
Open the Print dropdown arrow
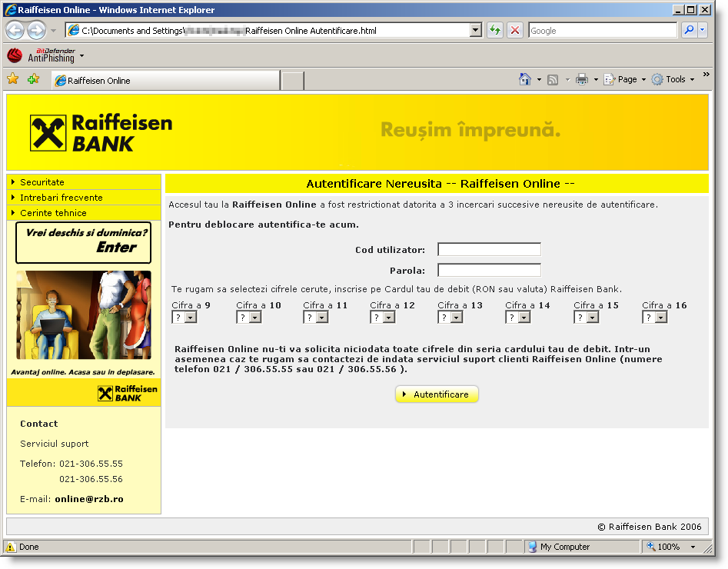[596, 80]
